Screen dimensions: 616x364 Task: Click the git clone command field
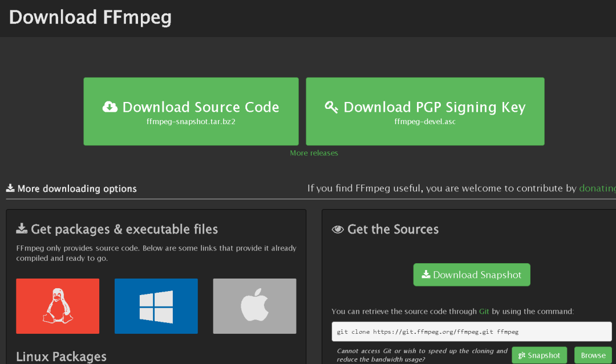(472, 332)
